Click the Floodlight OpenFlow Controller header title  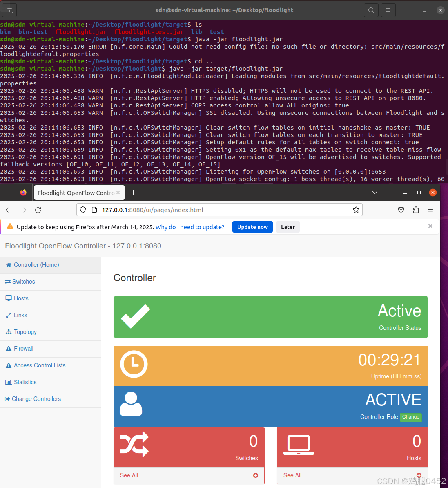pos(83,246)
